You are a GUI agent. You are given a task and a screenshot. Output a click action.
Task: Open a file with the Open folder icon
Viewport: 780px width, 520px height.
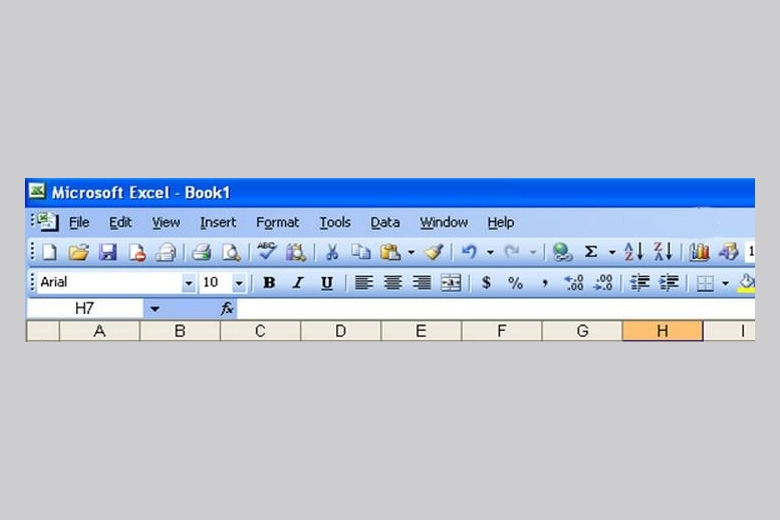tap(78, 252)
